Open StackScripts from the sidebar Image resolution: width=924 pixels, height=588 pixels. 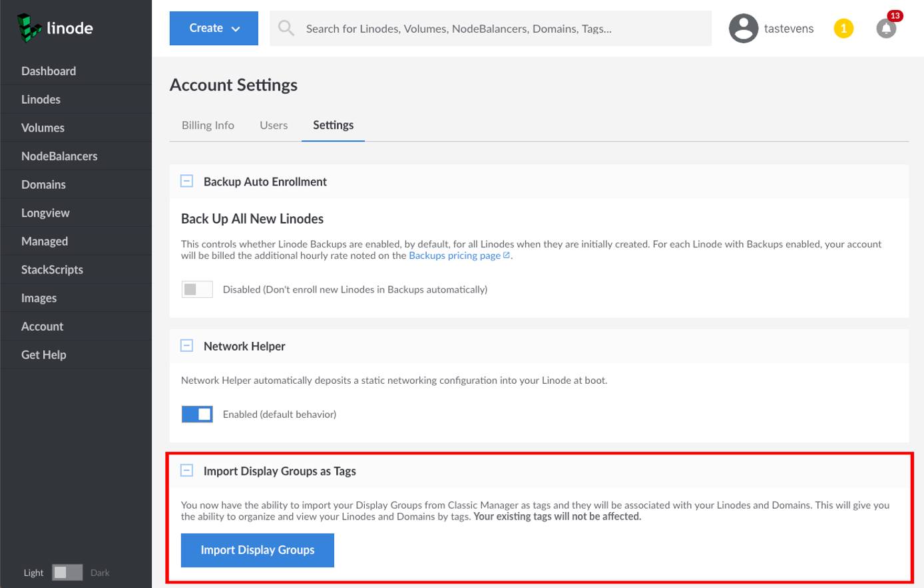pos(52,269)
